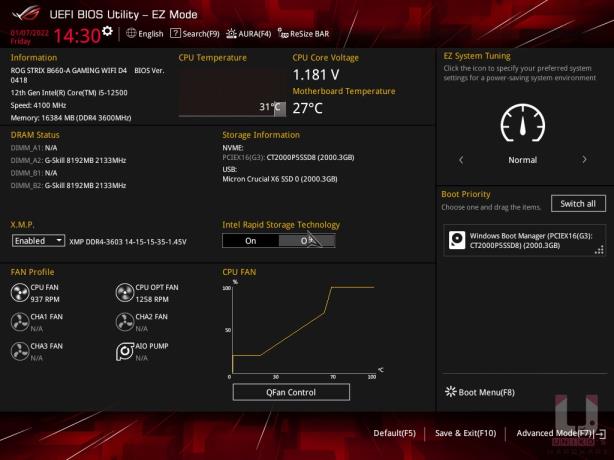
Task: Turn Intel Rapid Storage Technology On
Action: 251,241
